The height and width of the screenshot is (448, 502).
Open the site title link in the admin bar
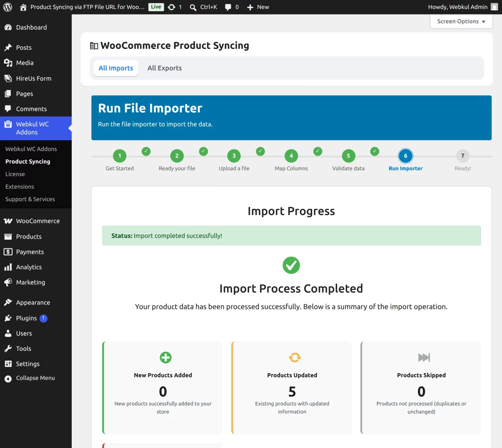88,7
